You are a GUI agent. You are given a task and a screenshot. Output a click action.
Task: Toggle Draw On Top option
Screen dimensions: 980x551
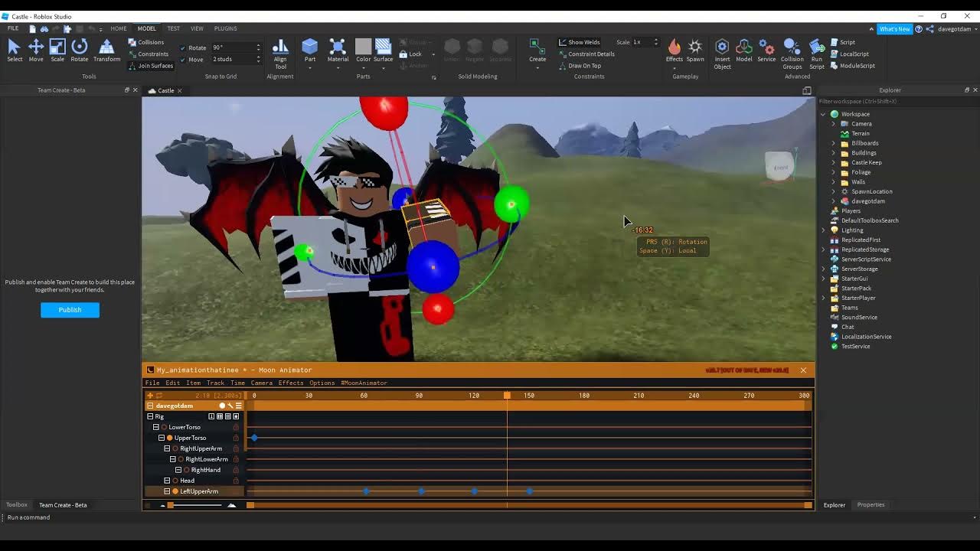(580, 66)
